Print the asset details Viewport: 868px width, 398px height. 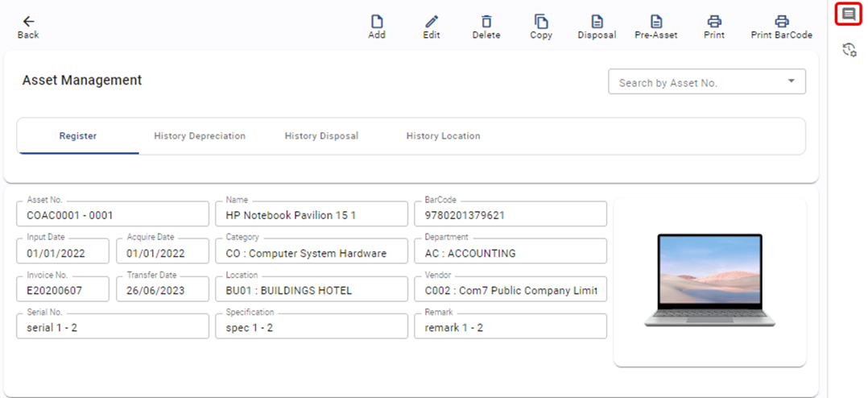click(713, 23)
